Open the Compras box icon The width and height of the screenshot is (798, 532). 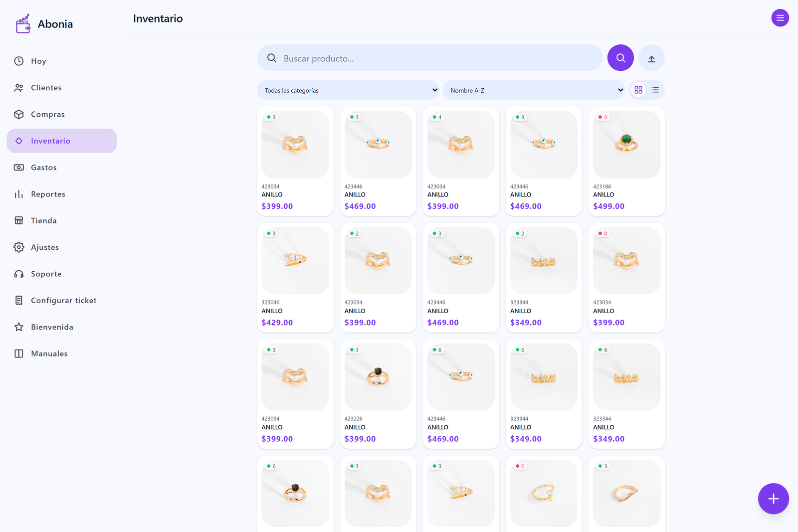19,114
